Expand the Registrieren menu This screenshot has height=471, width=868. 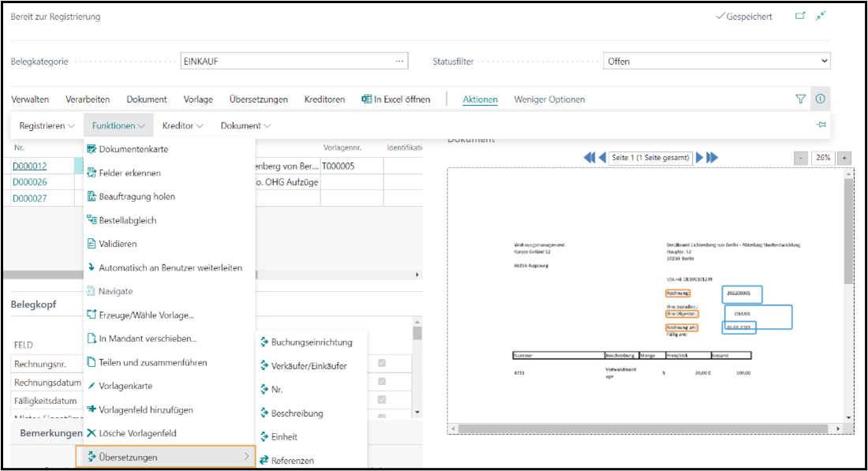coord(47,125)
